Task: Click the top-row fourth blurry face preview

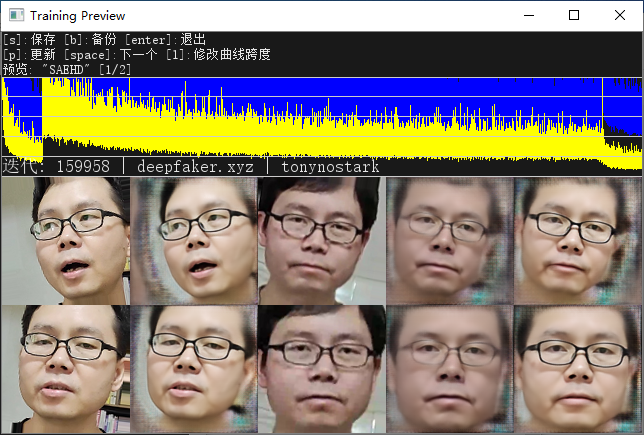Action: pos(450,241)
